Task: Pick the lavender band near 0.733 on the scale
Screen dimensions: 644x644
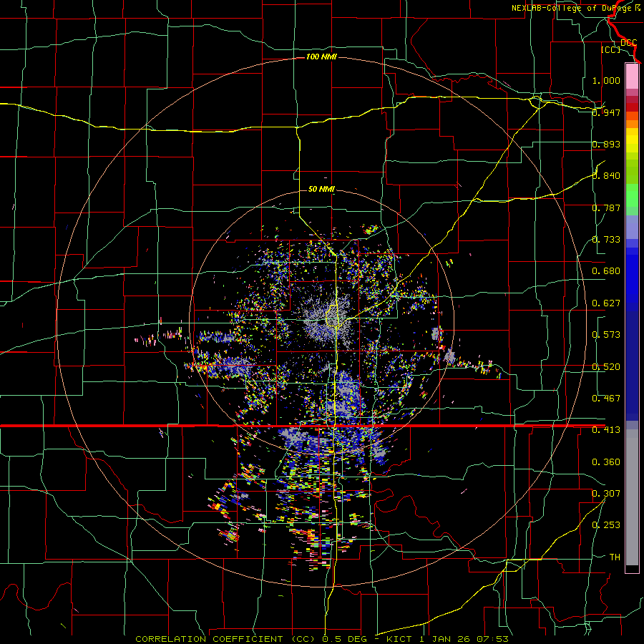Action: click(x=632, y=228)
